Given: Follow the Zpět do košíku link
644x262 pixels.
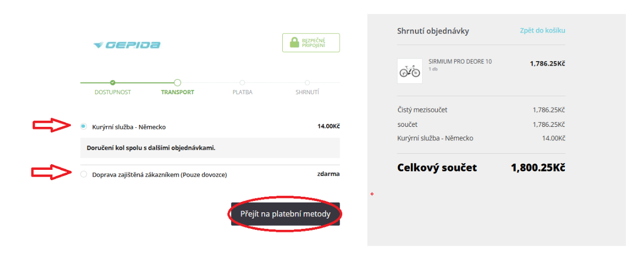Looking at the screenshot, I should (x=542, y=31).
